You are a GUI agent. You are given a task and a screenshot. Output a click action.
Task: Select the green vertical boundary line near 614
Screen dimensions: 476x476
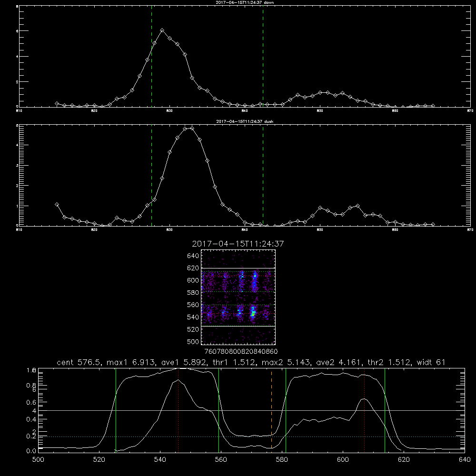[385, 410]
